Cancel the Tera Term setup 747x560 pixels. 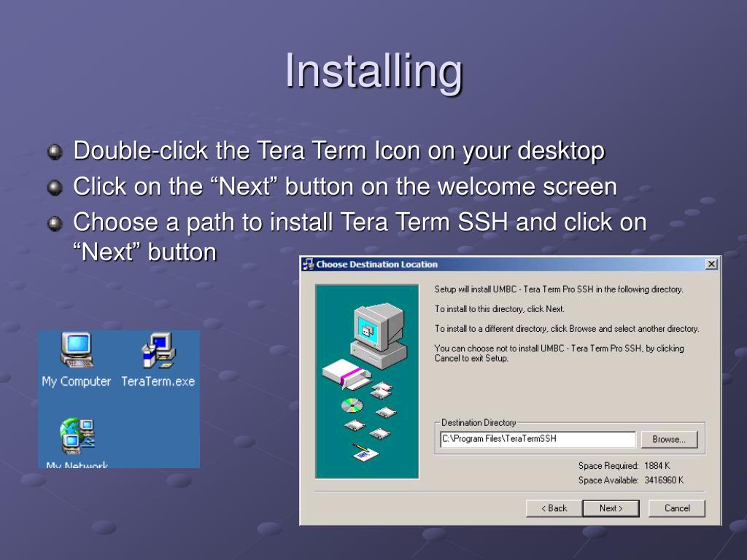[677, 508]
